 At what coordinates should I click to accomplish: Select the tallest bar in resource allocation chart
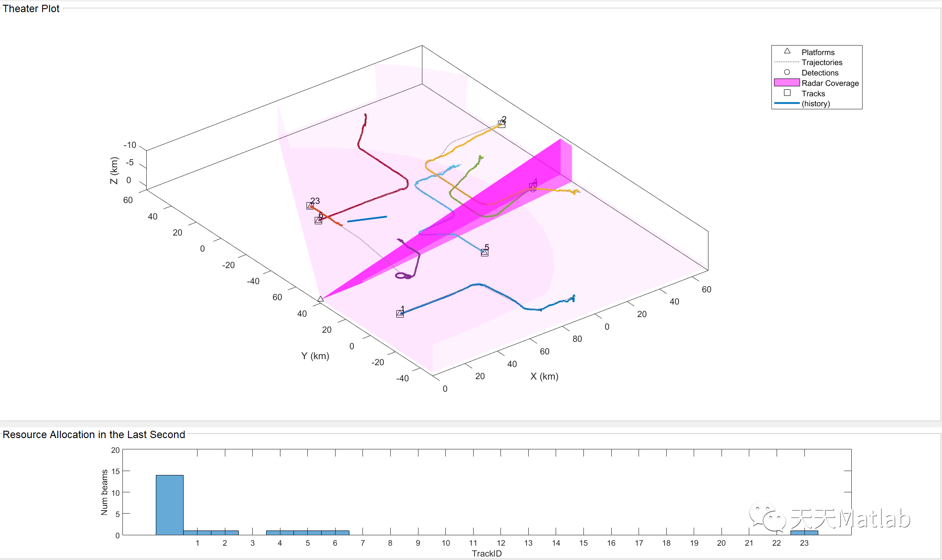click(169, 505)
